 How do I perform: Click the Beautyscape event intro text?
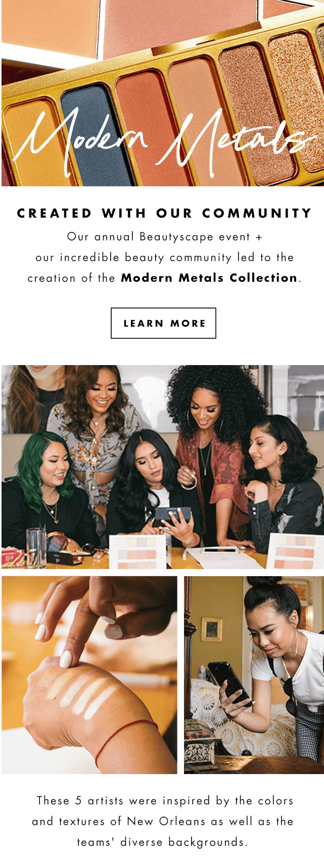coord(164,257)
